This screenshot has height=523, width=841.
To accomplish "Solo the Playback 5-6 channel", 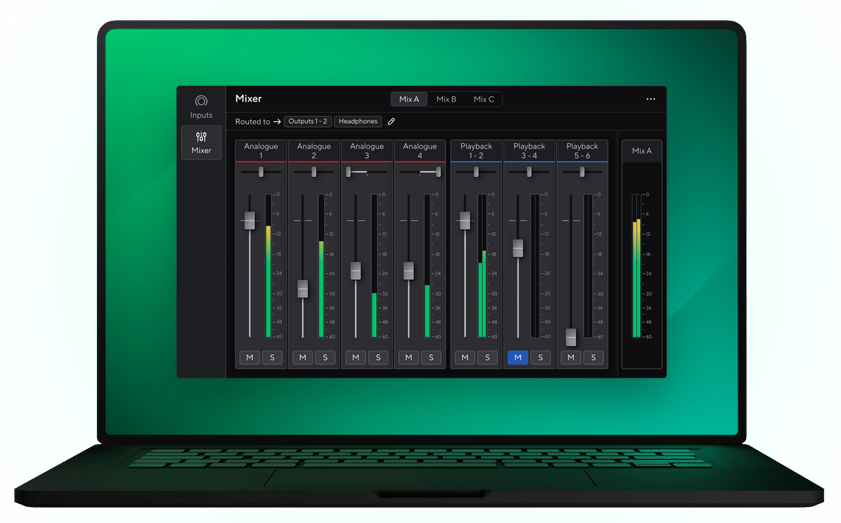I will pos(593,357).
